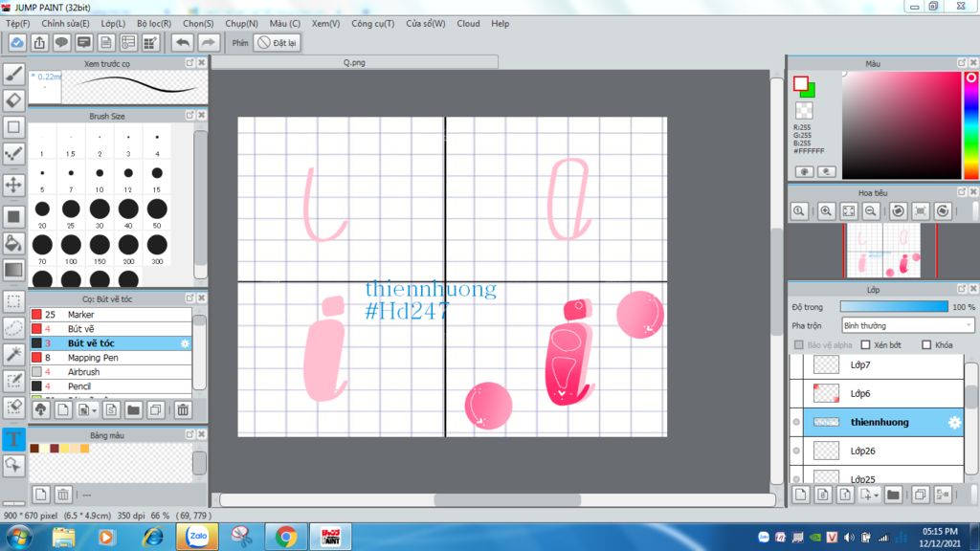Click the speech bubble toolbar icon
This screenshot has width=980, height=551.
[x=61, y=42]
